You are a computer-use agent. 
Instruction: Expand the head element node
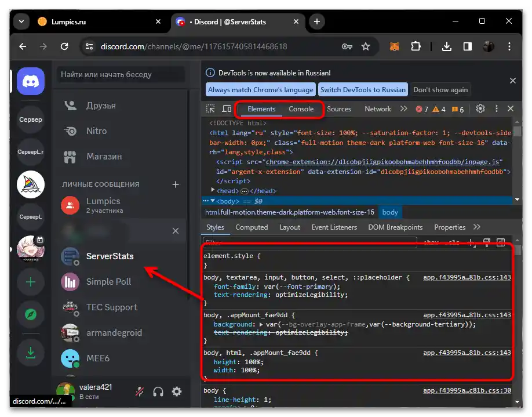point(213,190)
